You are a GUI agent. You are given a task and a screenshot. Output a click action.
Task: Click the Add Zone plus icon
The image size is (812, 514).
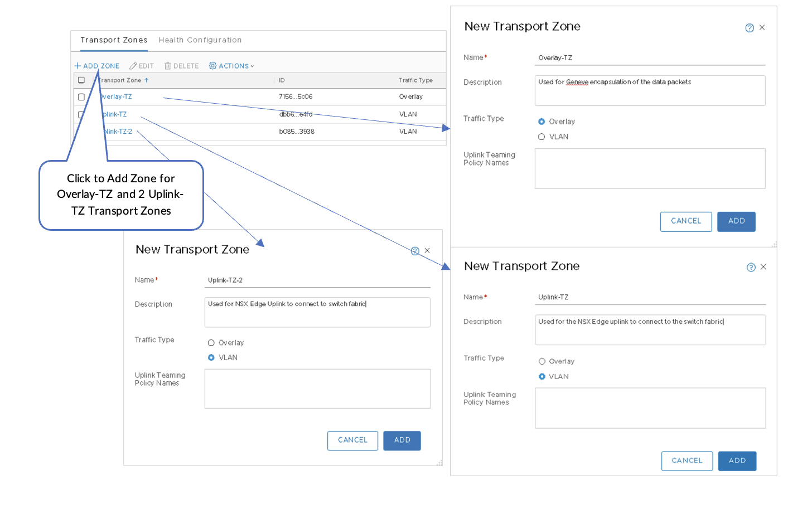point(78,66)
